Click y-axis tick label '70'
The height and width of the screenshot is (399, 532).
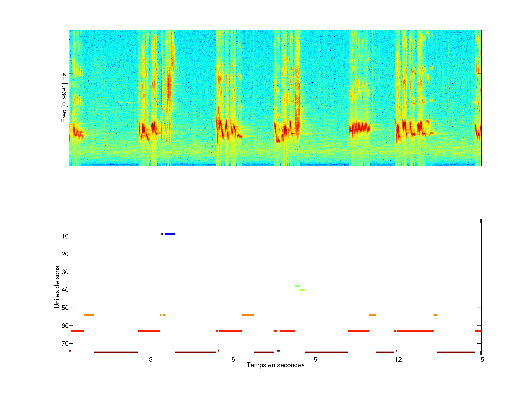65,344
